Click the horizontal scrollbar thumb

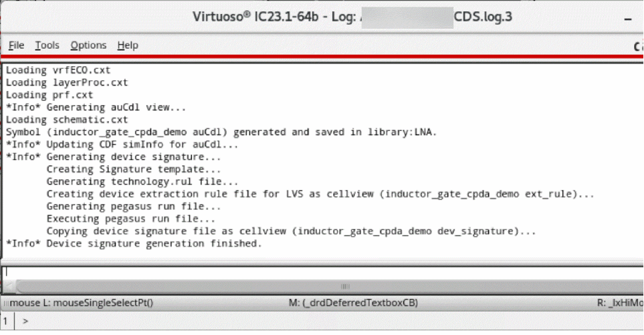[345, 286]
